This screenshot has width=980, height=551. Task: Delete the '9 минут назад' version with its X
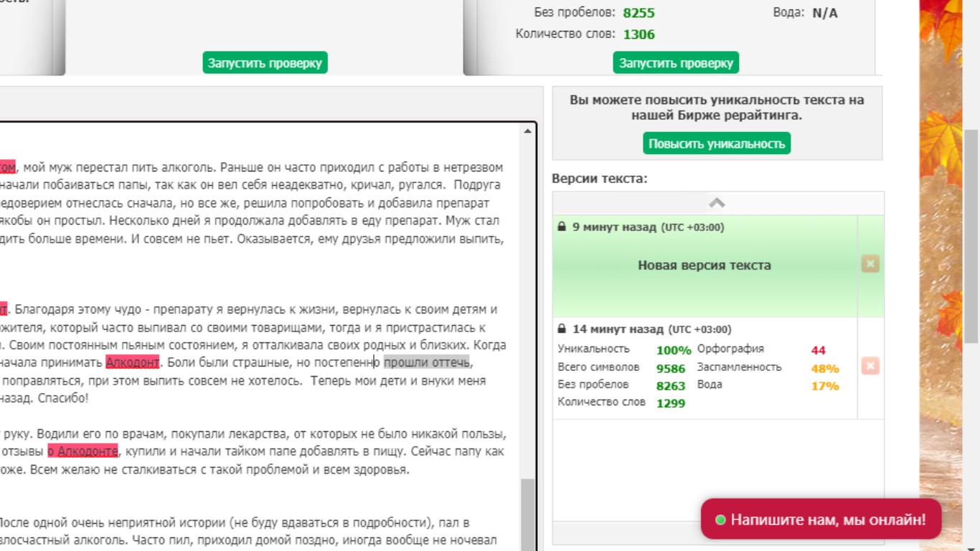pyautogui.click(x=870, y=264)
